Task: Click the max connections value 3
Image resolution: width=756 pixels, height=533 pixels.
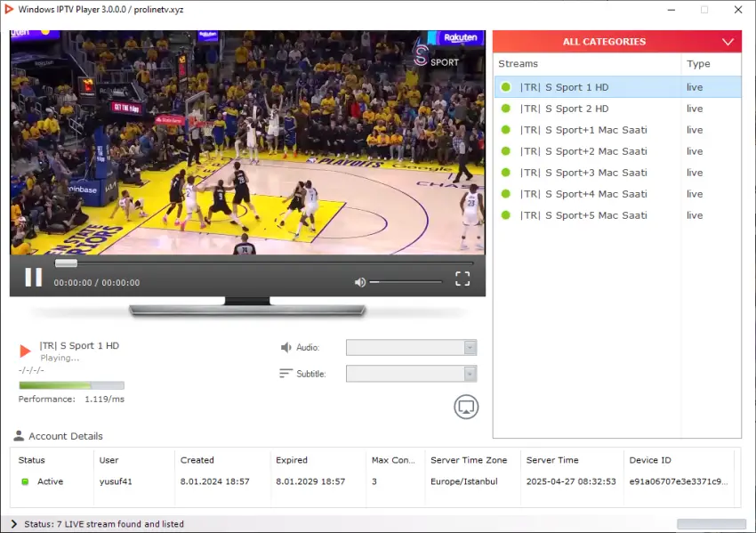Action: (374, 481)
